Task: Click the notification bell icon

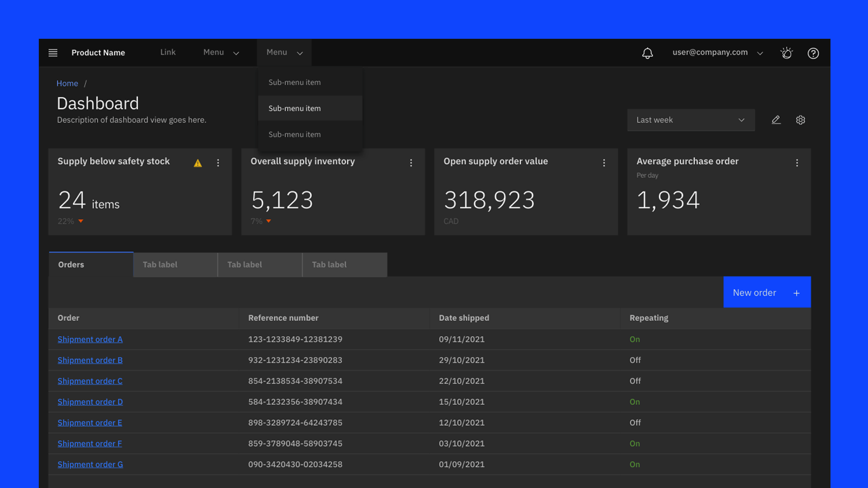Action: click(x=648, y=53)
